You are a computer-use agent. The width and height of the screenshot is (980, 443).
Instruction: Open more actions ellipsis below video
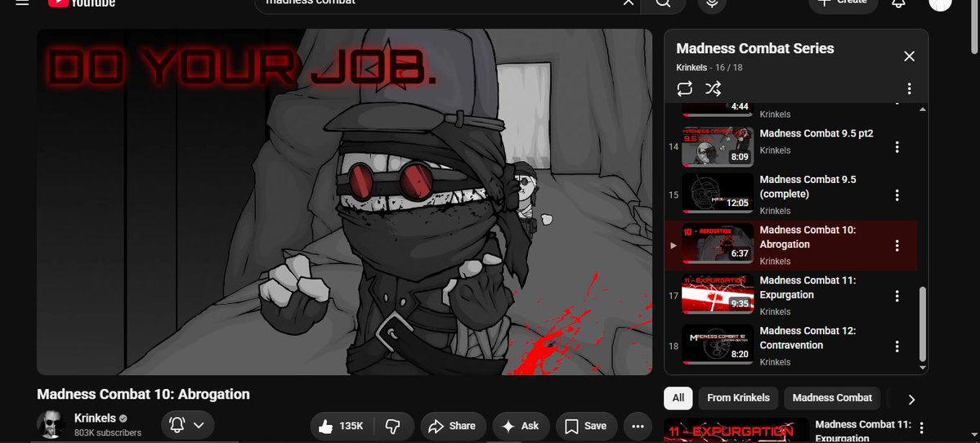(x=638, y=426)
